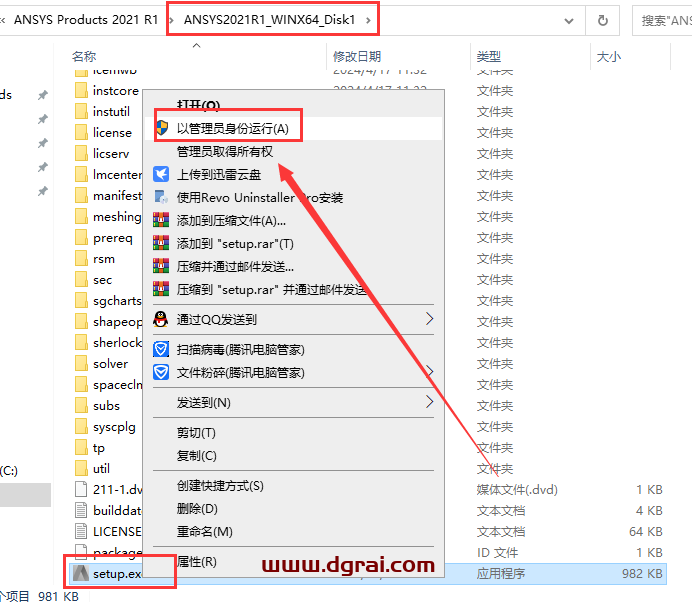
Task: Select the ANSYS setup.exe icon
Action: click(81, 573)
